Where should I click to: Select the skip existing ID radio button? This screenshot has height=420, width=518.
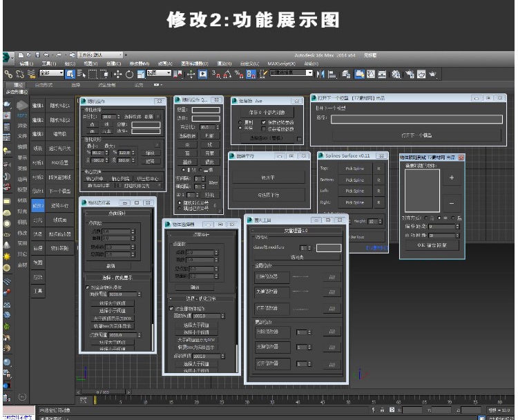click(180, 208)
